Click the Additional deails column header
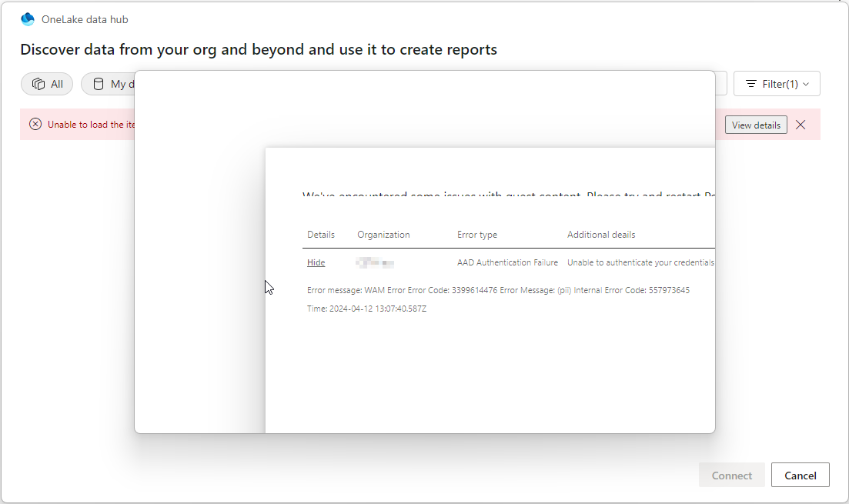Screen dimensions: 849x504 [x=601, y=235]
